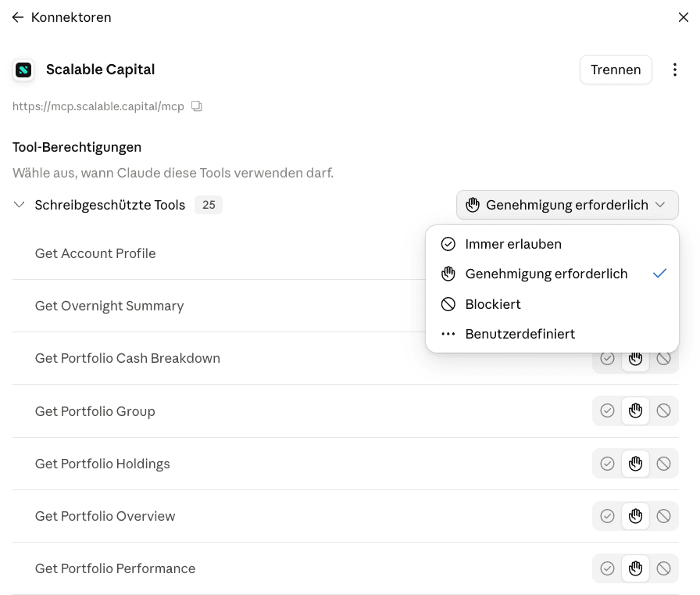Click Get Portfolio Holdings label
Screen dimensions: 700x595
[x=102, y=464]
